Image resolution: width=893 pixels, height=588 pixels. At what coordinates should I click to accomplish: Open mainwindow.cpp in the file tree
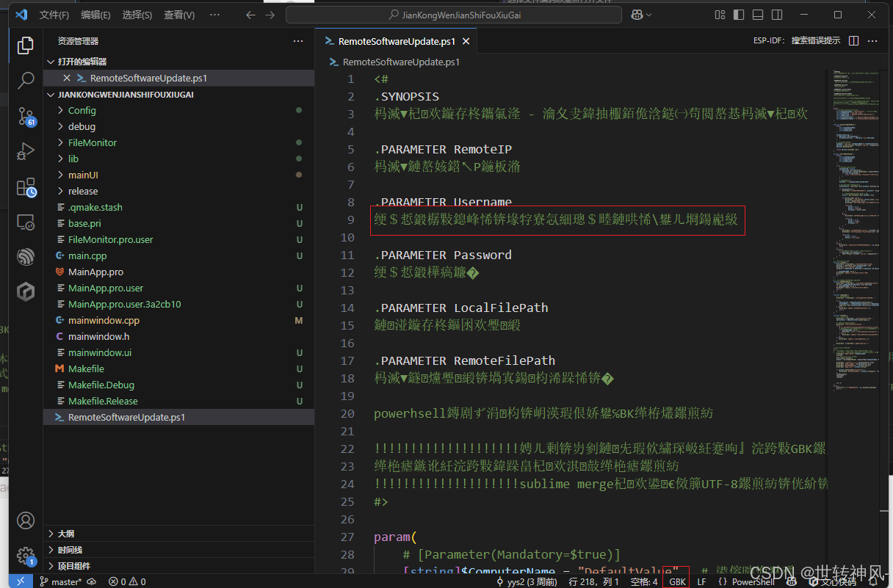click(x=178, y=320)
